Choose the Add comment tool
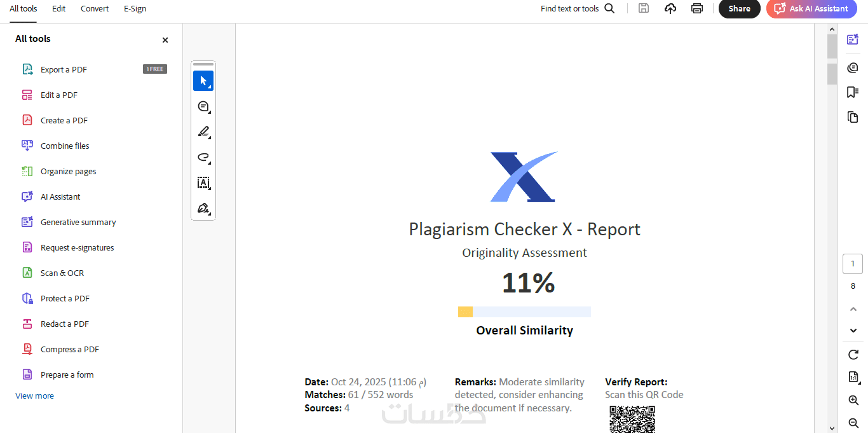Screen dimensions: 868x433 click(203, 107)
